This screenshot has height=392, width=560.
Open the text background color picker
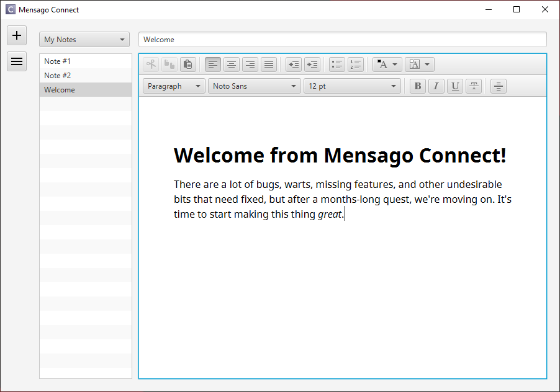419,65
